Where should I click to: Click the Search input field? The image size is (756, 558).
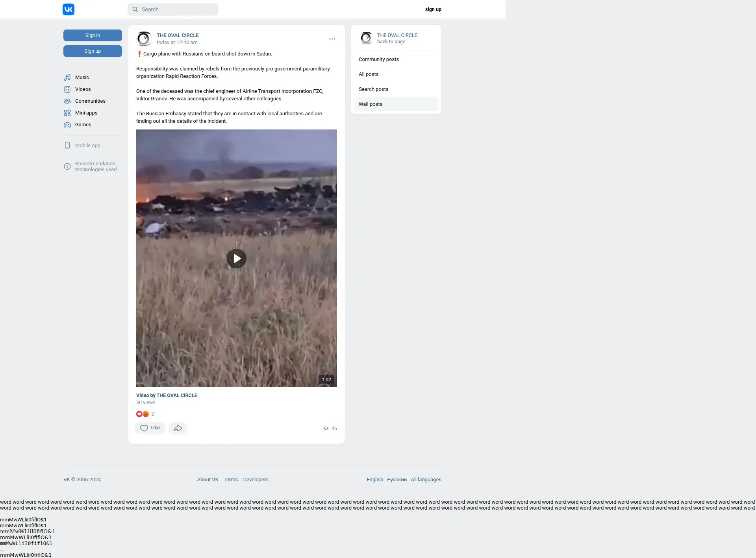pyautogui.click(x=173, y=9)
